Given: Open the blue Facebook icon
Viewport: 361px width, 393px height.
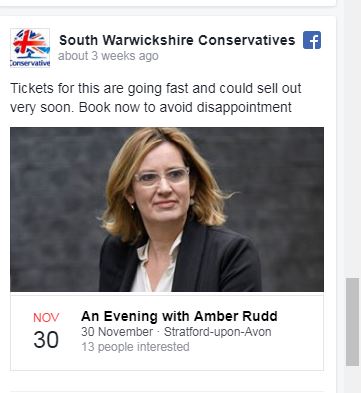Looking at the screenshot, I should (x=312, y=40).
